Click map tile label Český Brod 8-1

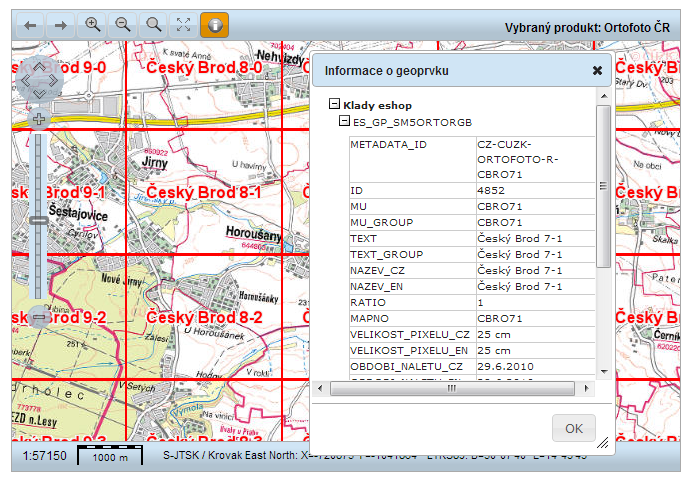coord(204,192)
